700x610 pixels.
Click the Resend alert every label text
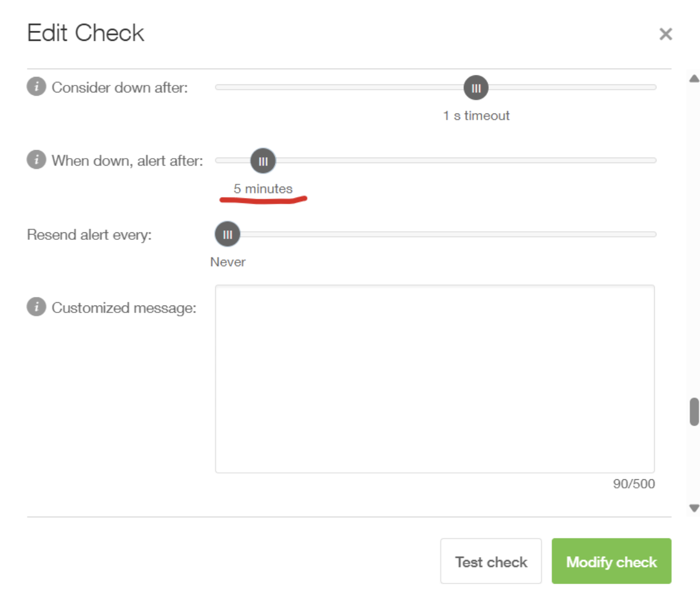[x=89, y=235]
